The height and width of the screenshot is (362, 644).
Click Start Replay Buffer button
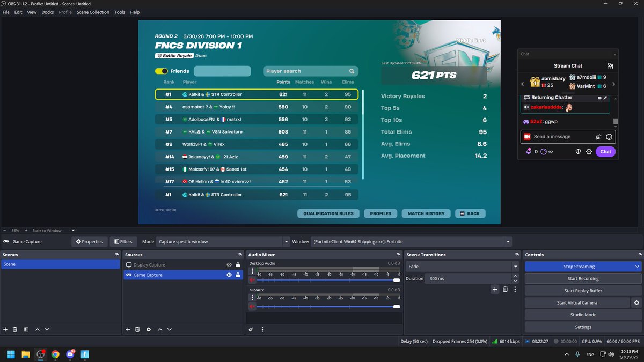[583, 291]
